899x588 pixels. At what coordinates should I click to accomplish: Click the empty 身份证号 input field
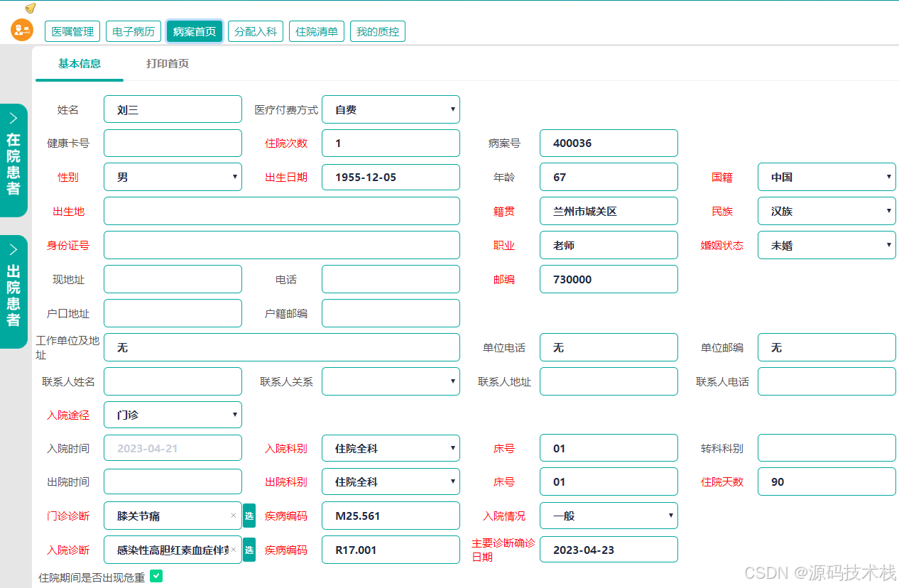[x=282, y=245]
